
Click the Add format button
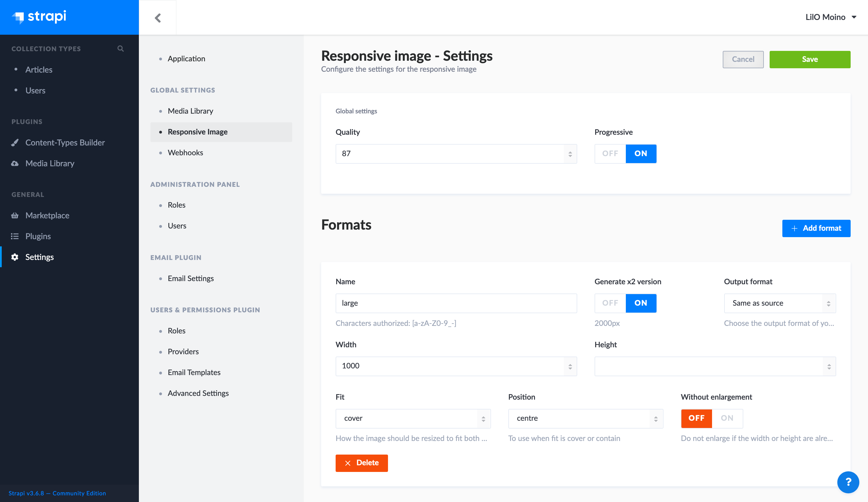tap(816, 228)
